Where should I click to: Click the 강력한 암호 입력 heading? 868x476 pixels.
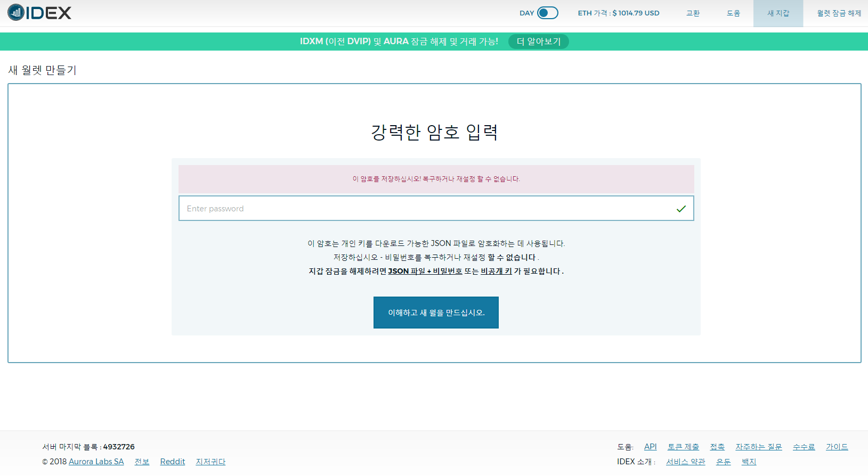point(434,132)
